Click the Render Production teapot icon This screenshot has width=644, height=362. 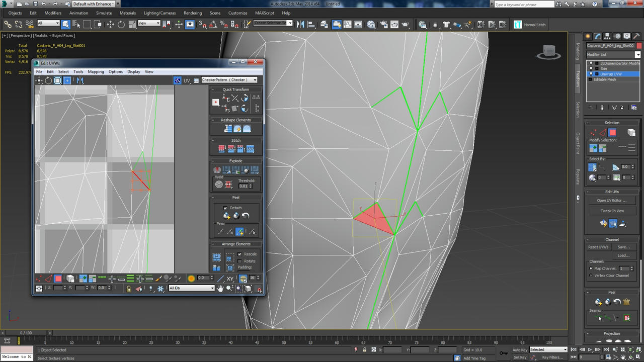pyautogui.click(x=406, y=24)
